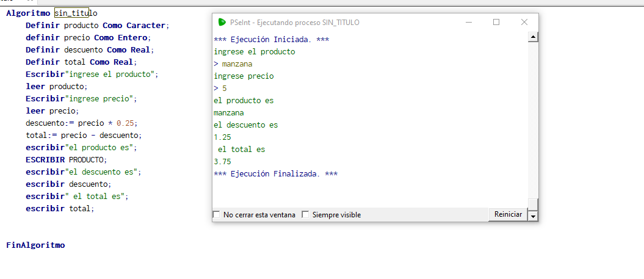Minimize the PSeInt execution window
Viewport: 644px width, 279px height.
point(468,22)
